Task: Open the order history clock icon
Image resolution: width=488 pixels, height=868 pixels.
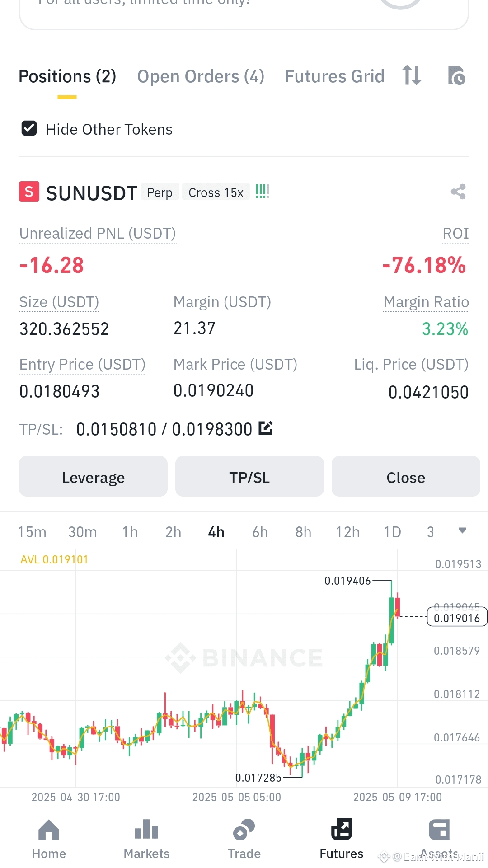Action: [456, 75]
